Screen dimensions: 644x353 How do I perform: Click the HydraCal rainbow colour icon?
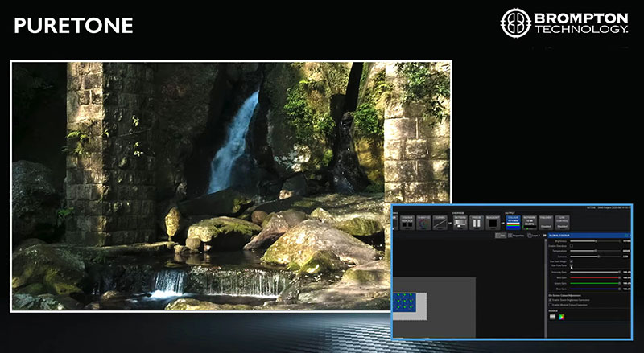561,317
